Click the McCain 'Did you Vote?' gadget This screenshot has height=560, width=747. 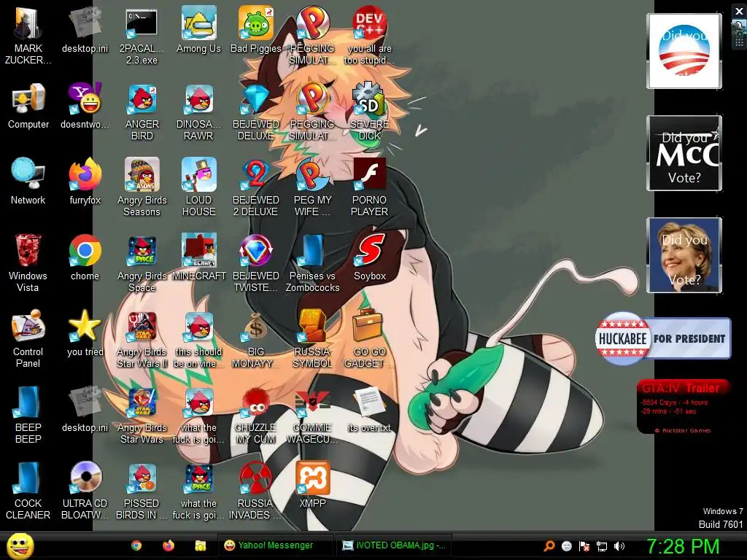point(684,153)
